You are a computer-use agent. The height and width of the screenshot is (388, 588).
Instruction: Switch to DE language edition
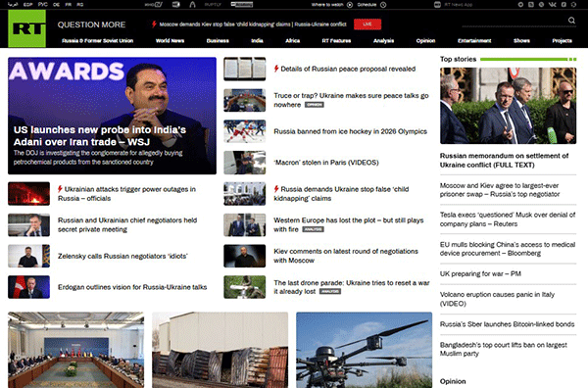(56, 5)
